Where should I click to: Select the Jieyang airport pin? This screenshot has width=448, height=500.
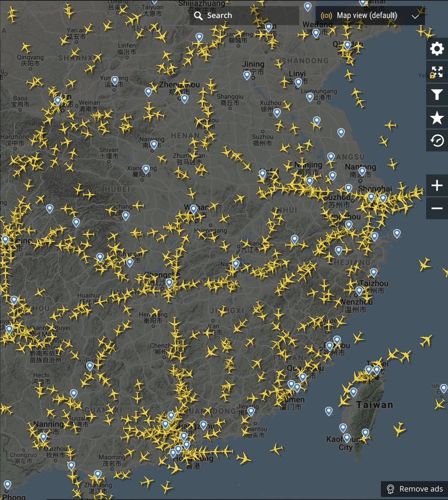(x=251, y=411)
